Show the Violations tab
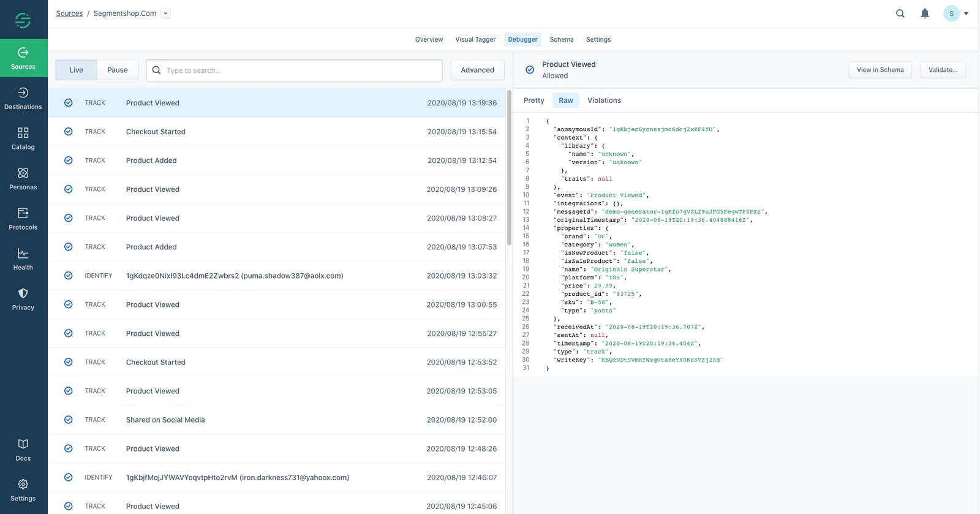The image size is (980, 514). [604, 100]
